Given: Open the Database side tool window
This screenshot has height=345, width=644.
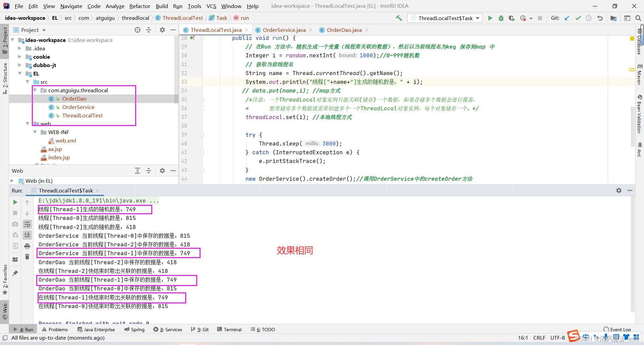Looking at the screenshot, I should 640,41.
